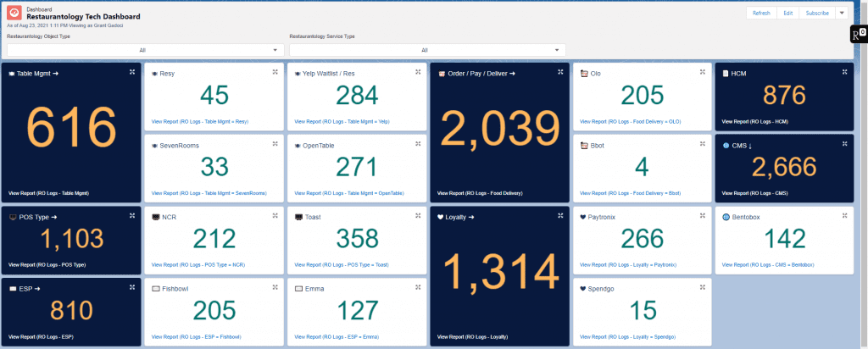The height and width of the screenshot is (349, 868).
Task: Click the envelope icon beside Fishbowl
Action: tap(155, 289)
